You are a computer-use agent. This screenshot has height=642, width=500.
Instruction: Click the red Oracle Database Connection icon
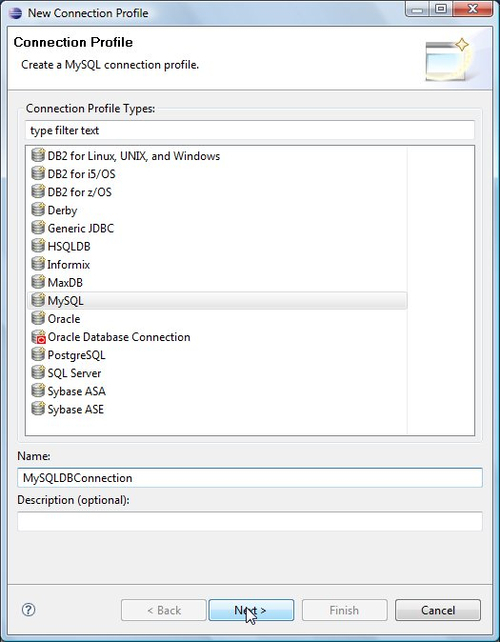(38, 337)
